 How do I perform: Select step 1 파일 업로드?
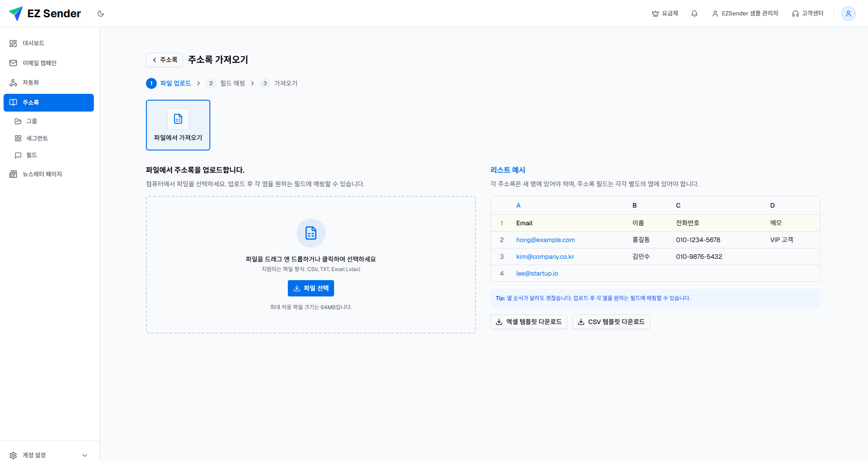(169, 83)
